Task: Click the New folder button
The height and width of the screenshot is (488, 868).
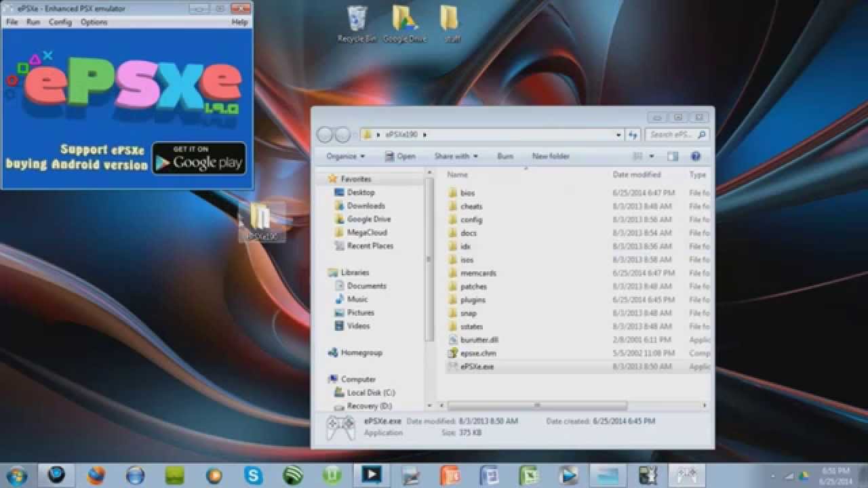Action: coord(551,157)
